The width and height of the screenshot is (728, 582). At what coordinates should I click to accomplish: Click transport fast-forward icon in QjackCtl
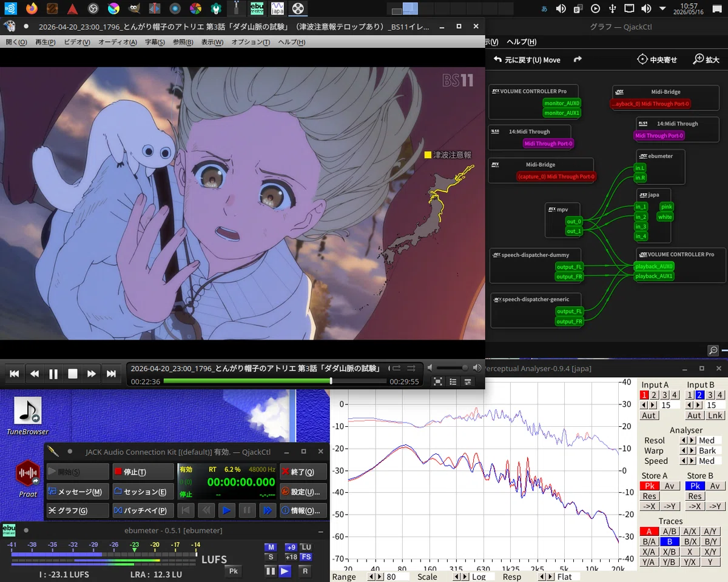(x=267, y=510)
